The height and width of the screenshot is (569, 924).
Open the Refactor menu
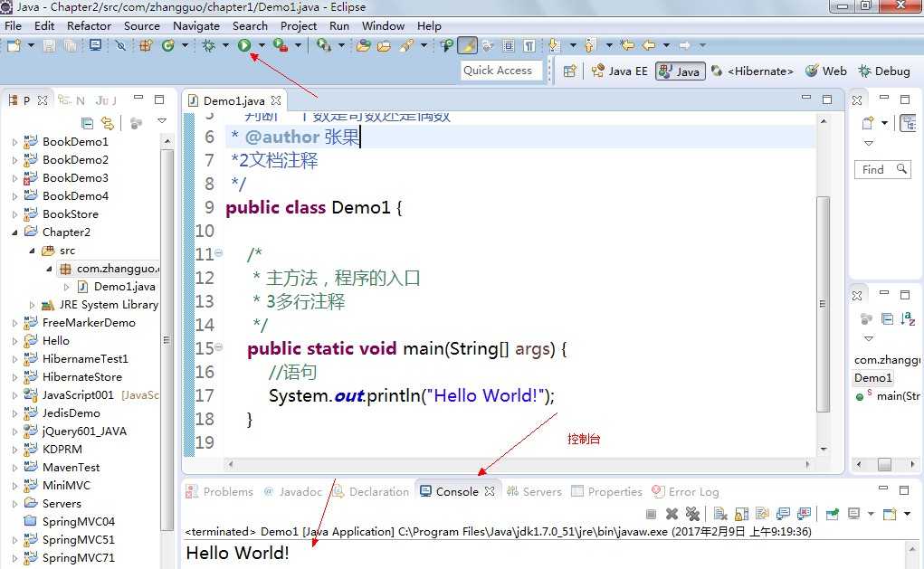click(x=89, y=26)
